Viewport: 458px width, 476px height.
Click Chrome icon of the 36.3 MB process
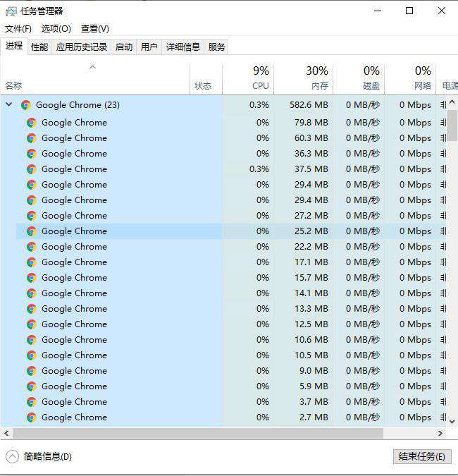[32, 154]
